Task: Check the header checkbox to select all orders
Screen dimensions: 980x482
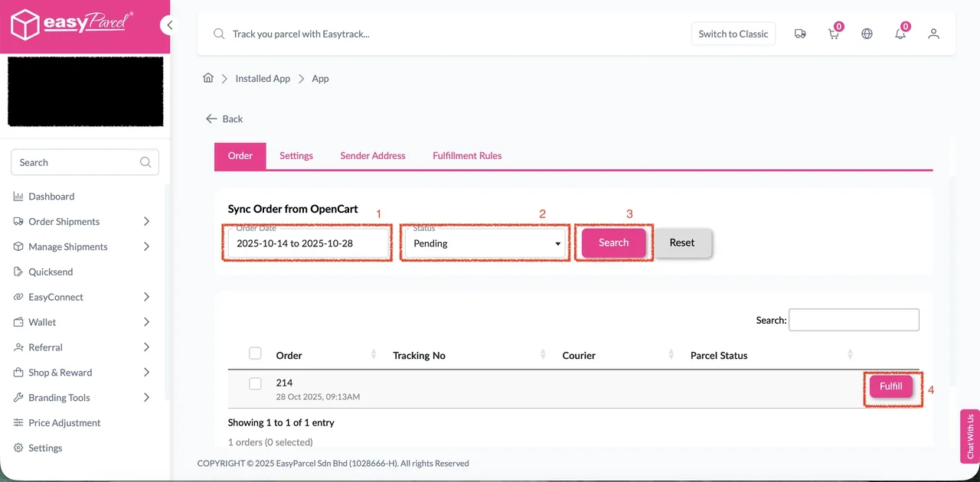Action: [255, 353]
